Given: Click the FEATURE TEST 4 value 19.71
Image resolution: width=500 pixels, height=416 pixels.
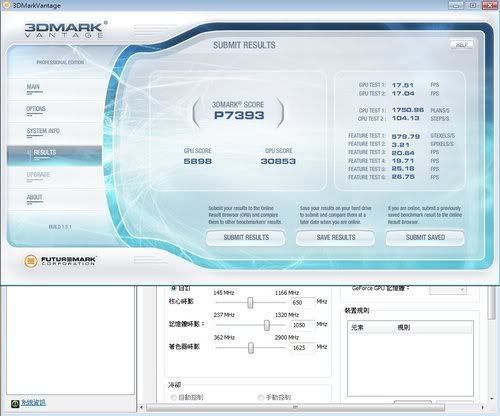Looking at the screenshot, I should pyautogui.click(x=403, y=161).
